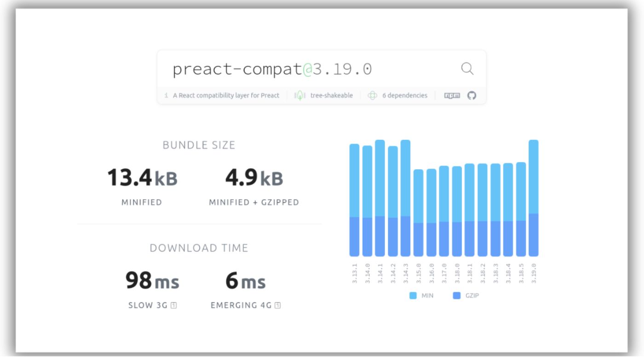The height and width of the screenshot is (362, 644).
Task: Select the bar for version 3.14.1
Action: click(380, 198)
